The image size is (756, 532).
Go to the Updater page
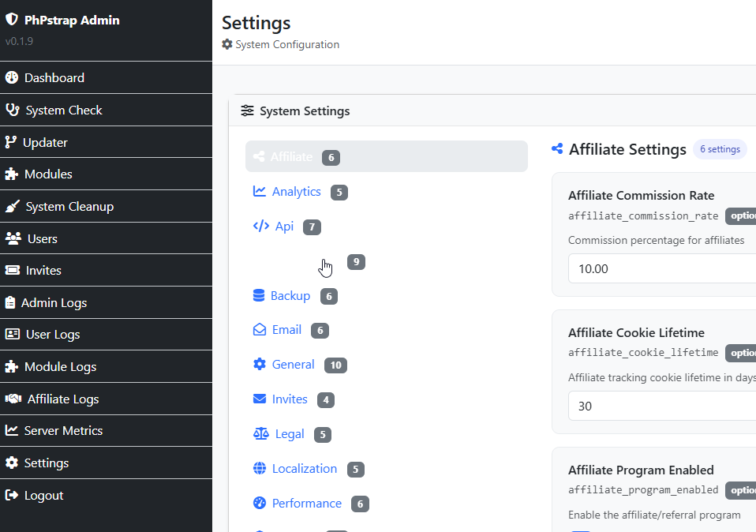point(106,142)
